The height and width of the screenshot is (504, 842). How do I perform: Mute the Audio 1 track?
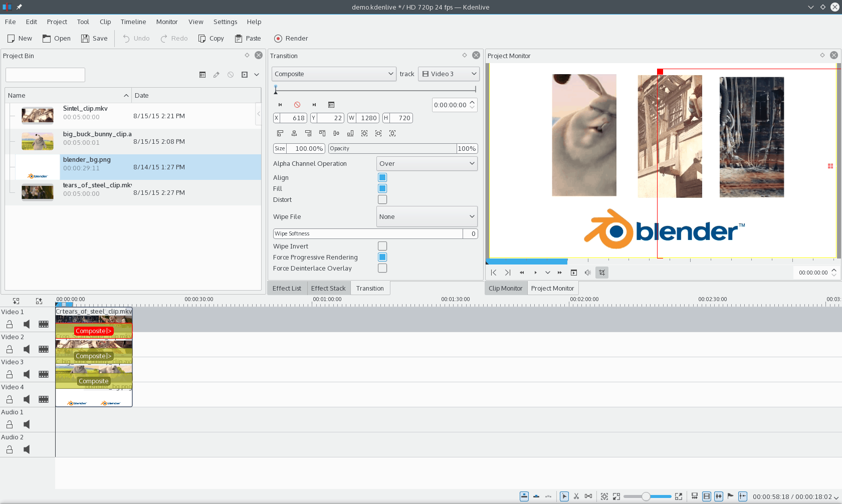pyautogui.click(x=27, y=424)
